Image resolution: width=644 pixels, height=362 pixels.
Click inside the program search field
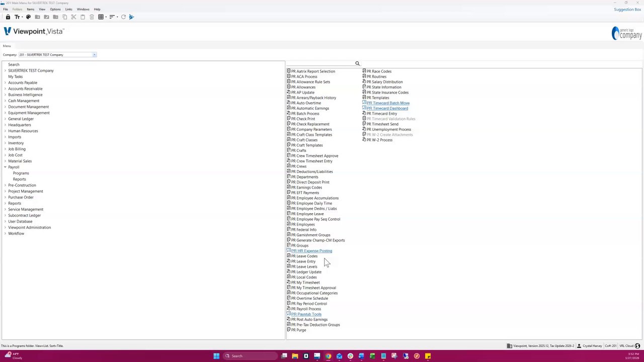click(x=320, y=63)
